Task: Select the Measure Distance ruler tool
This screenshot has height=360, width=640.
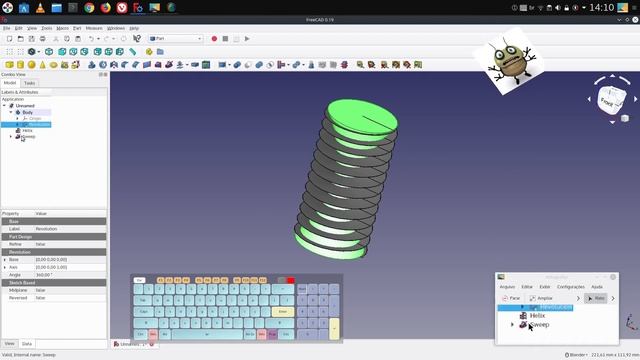Action: tap(133, 51)
